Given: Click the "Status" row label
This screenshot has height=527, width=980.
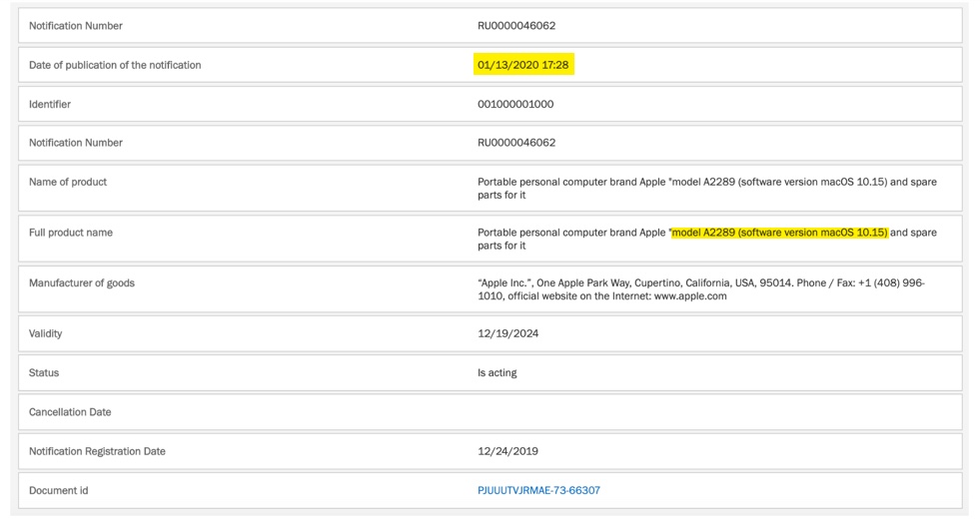Looking at the screenshot, I should 44,372.
